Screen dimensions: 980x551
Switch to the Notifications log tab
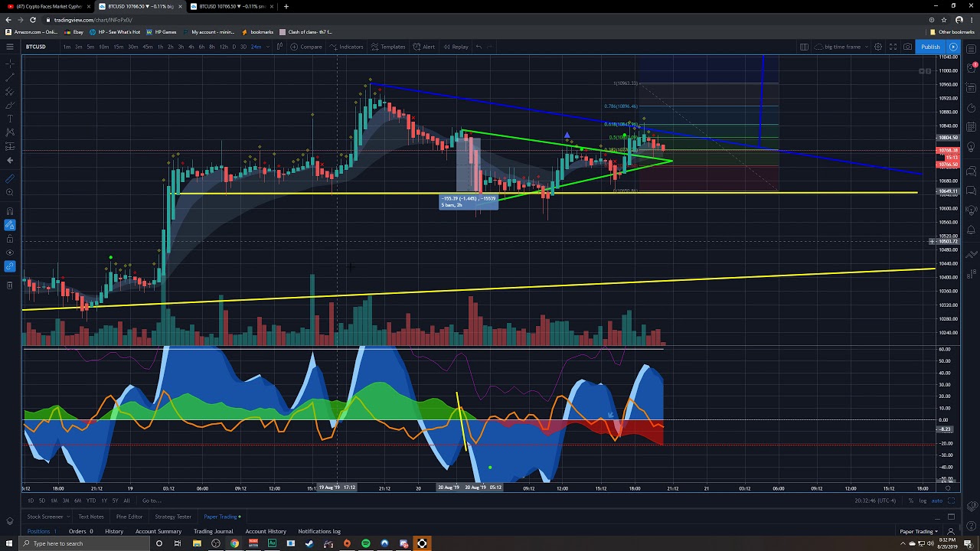coord(319,531)
